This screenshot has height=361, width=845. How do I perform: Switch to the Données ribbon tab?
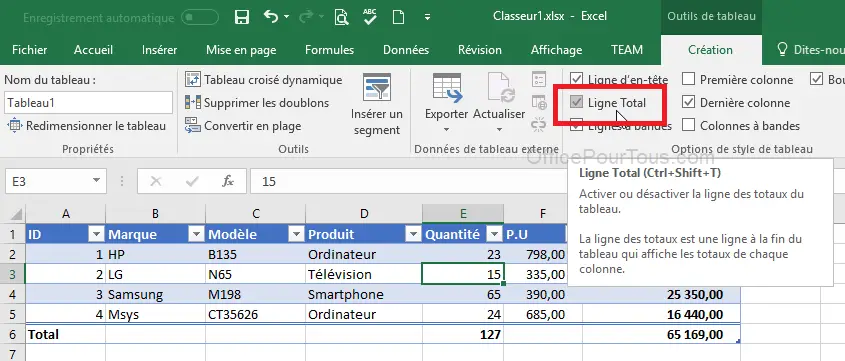pyautogui.click(x=406, y=50)
